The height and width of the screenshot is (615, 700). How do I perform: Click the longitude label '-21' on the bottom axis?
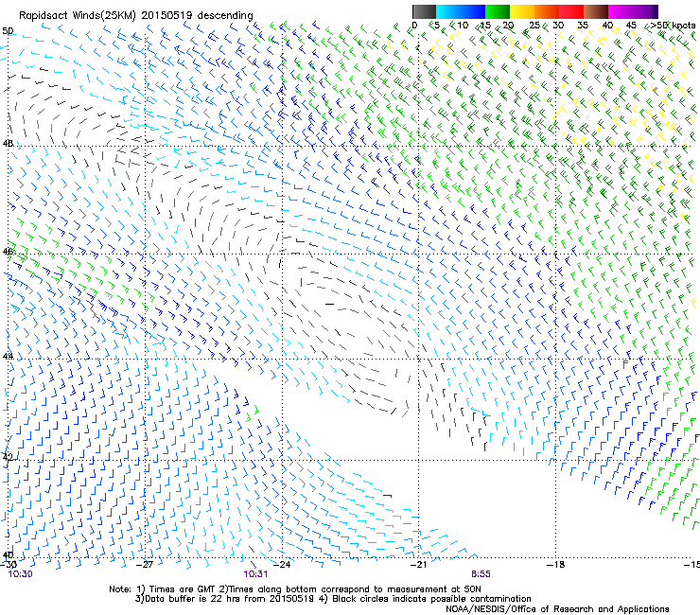pyautogui.click(x=418, y=565)
